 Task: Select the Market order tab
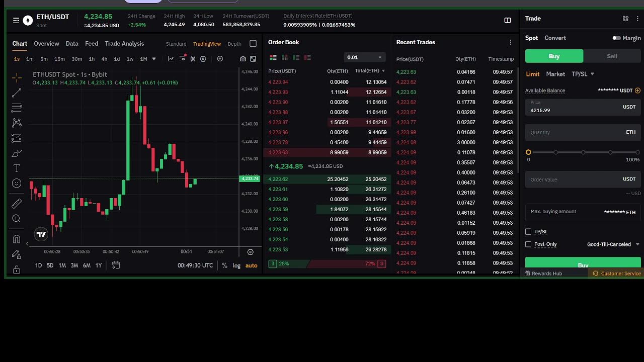coord(555,74)
